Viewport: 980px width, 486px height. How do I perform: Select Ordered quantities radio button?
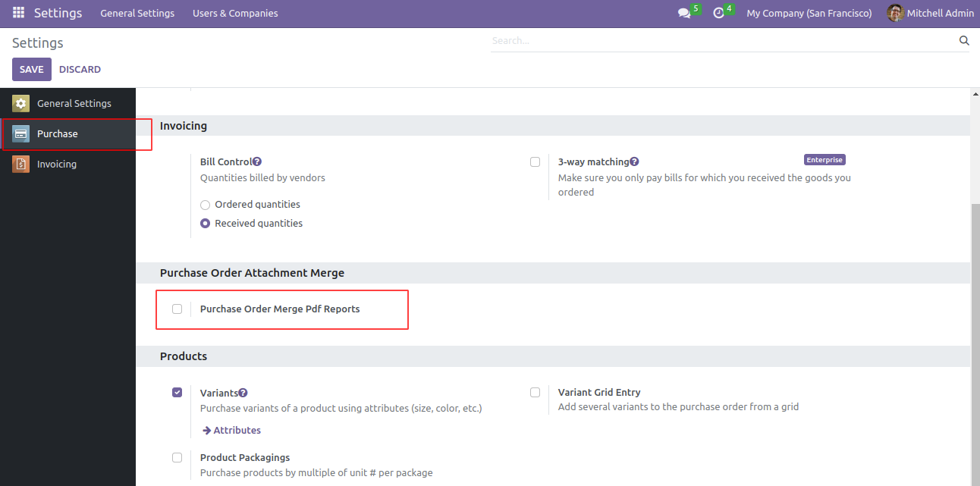205,205
